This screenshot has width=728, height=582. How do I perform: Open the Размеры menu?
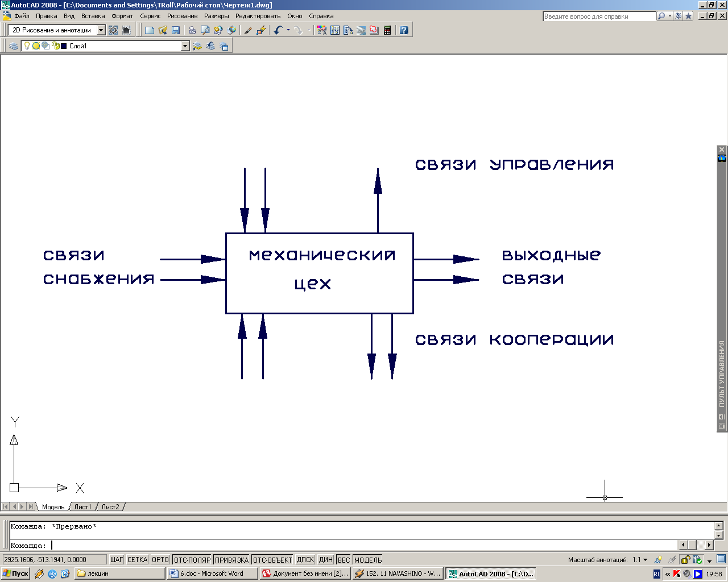point(217,16)
